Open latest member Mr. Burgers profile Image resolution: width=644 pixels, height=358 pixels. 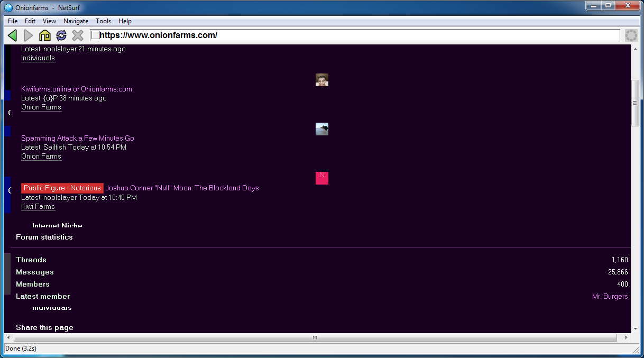[610, 297]
